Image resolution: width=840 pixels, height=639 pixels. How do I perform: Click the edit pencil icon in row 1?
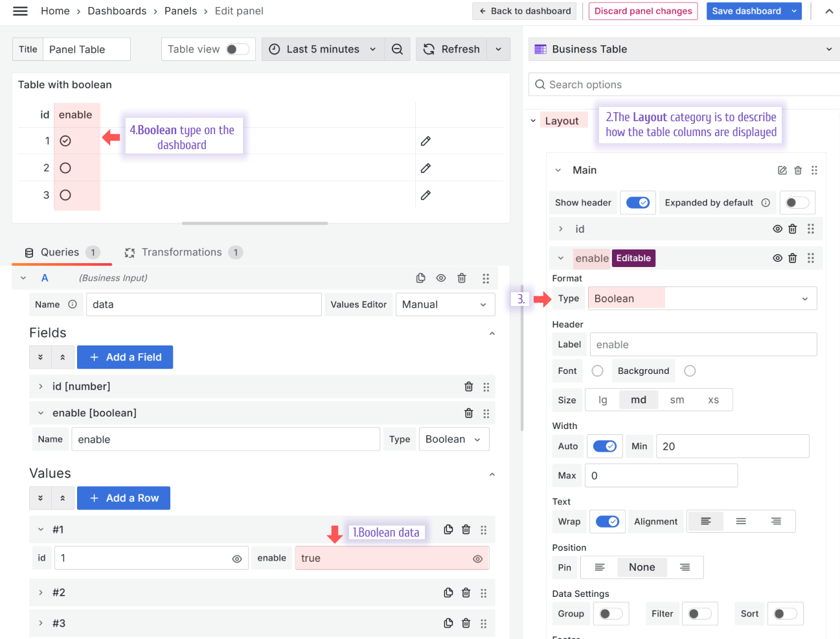tap(426, 141)
